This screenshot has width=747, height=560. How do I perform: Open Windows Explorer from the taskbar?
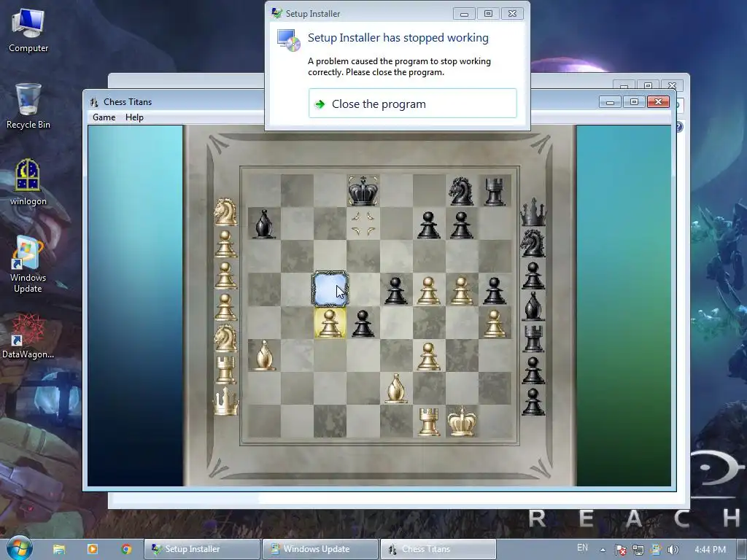pyautogui.click(x=59, y=549)
